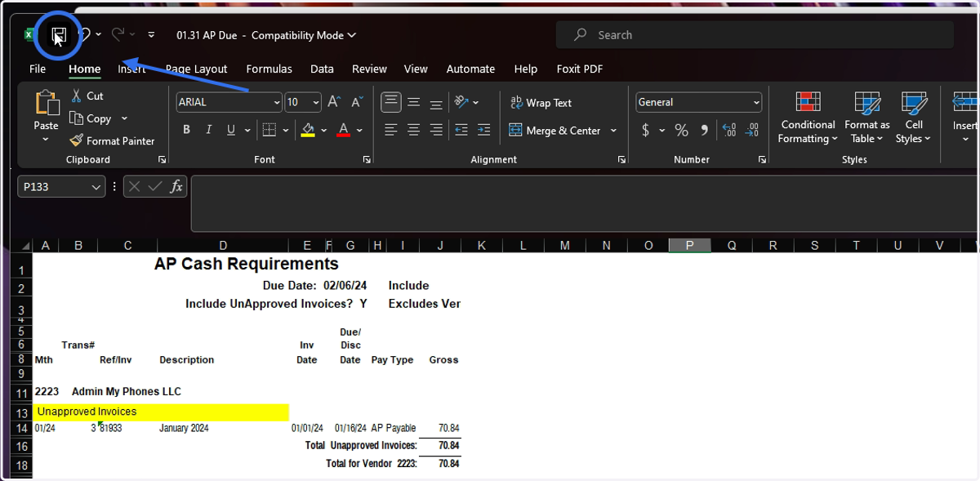Apply the red Font Color button
Viewport: 980px width, 481px height.
coord(343,130)
